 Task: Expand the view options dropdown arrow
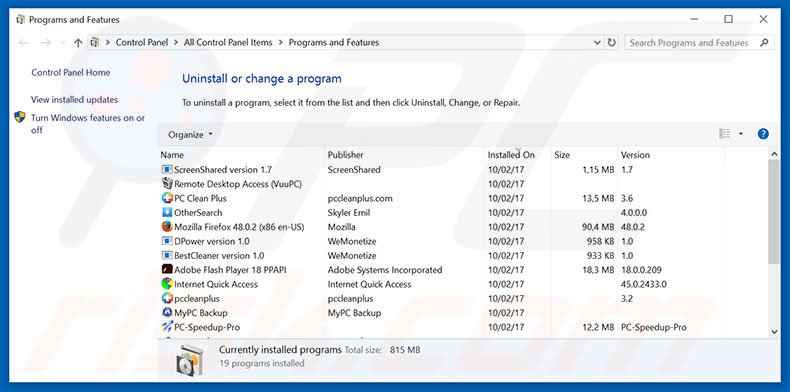[741, 134]
